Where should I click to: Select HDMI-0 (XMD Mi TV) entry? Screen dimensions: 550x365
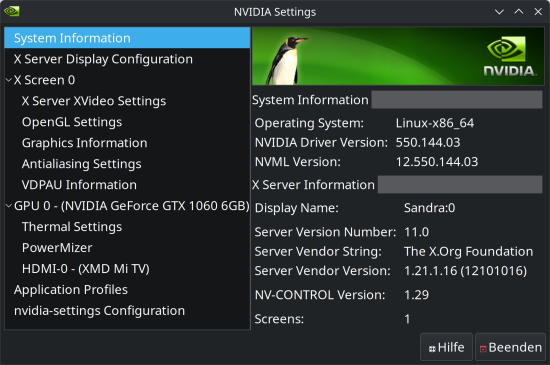coord(127,269)
